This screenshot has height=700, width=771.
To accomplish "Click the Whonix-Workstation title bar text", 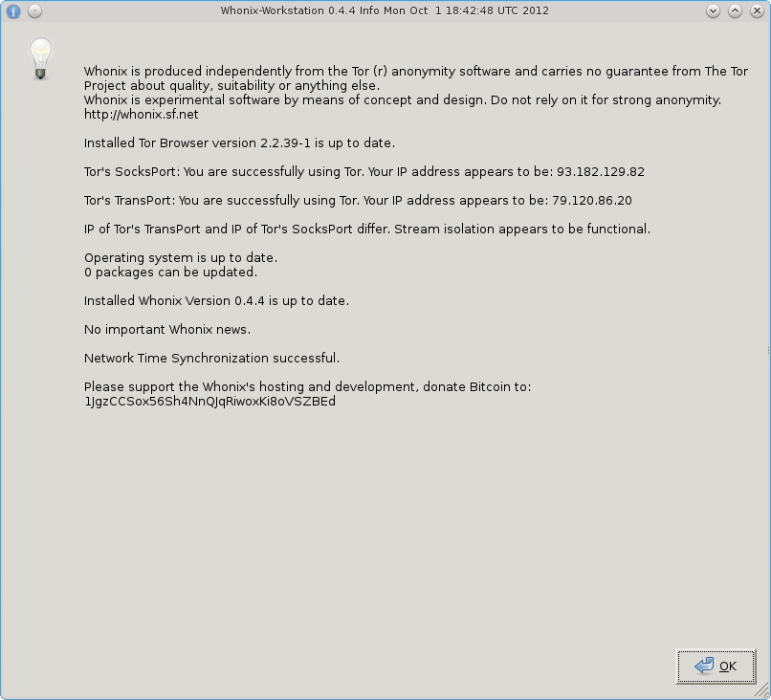I will (385, 11).
